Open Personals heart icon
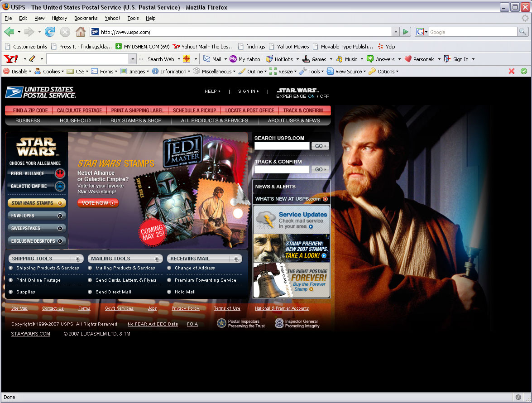Viewport: 532px width, 403px height. (x=408, y=59)
